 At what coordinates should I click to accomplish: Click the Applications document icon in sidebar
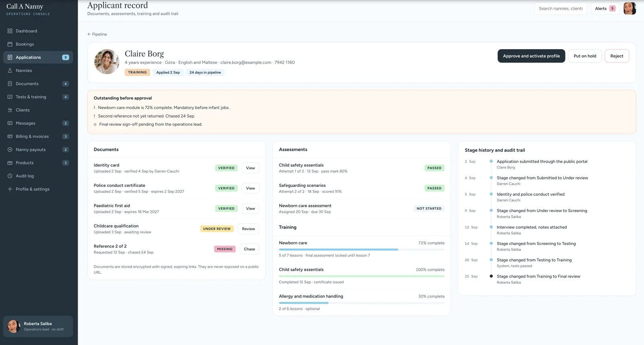10,57
